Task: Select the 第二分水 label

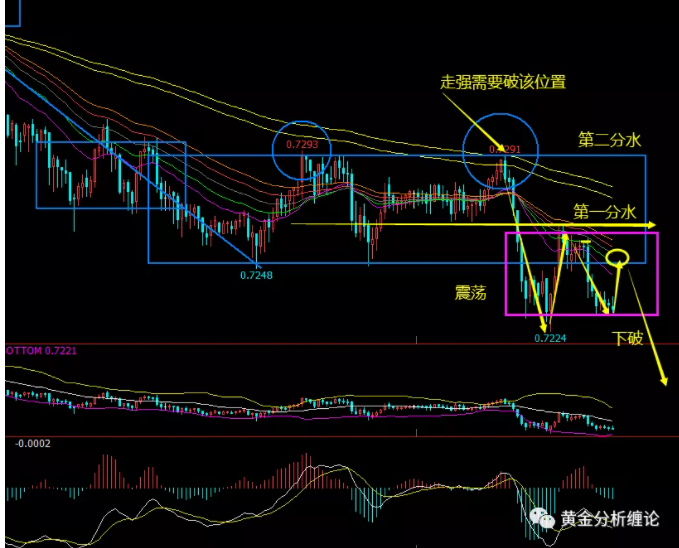Action: click(x=608, y=141)
